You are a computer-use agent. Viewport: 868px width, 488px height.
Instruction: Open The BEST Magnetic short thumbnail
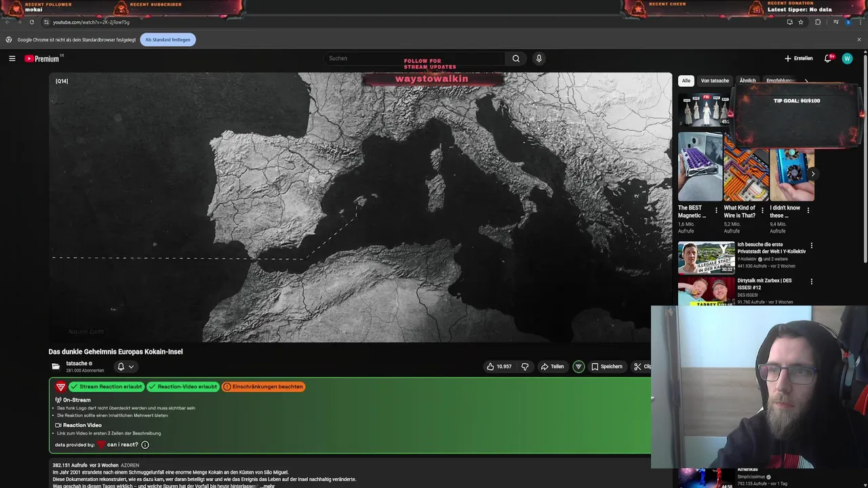coord(700,167)
